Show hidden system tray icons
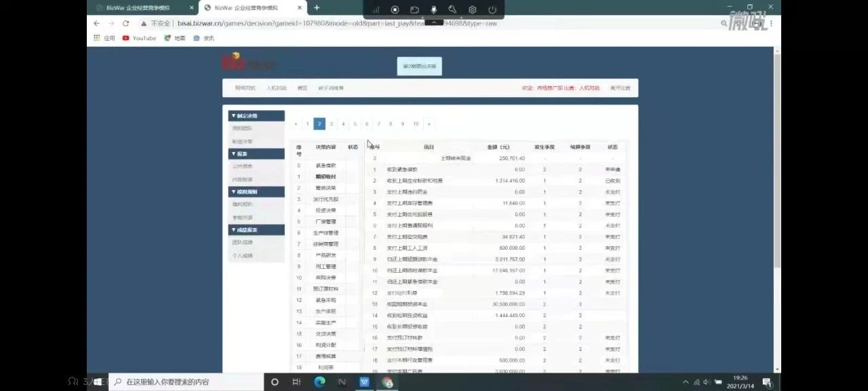This screenshot has height=391, width=868. point(686,382)
